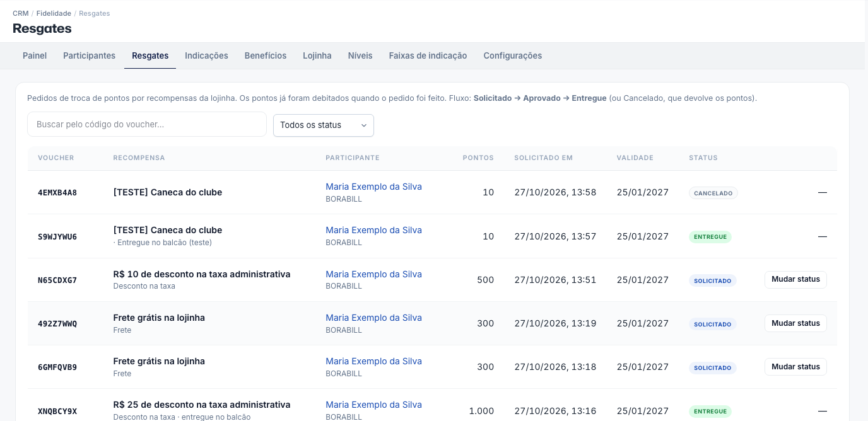Open participant link in the 4EMXB4A8 row
This screenshot has width=868, height=421.
[373, 187]
